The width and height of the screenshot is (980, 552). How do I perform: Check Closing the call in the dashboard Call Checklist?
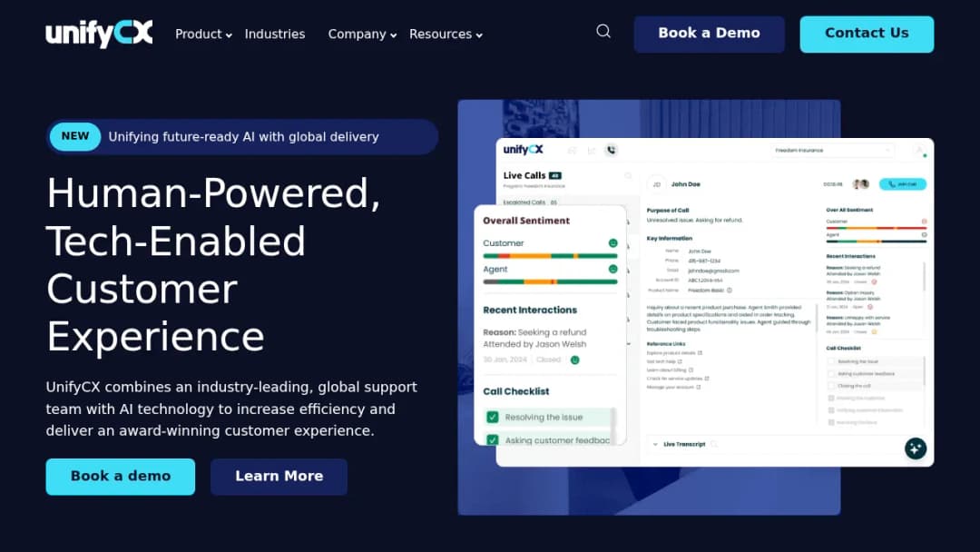(831, 386)
